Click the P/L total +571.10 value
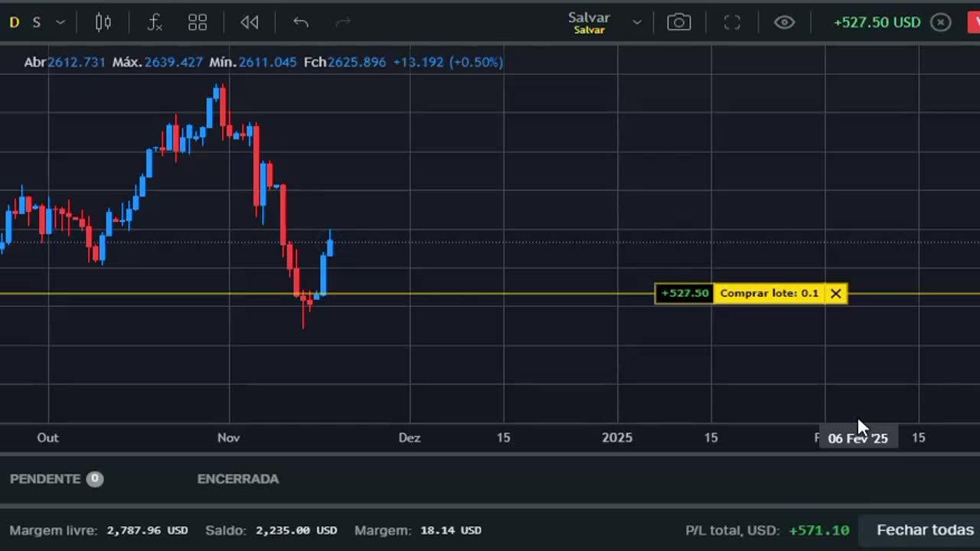Screen dimensions: 980x551 [x=818, y=530]
